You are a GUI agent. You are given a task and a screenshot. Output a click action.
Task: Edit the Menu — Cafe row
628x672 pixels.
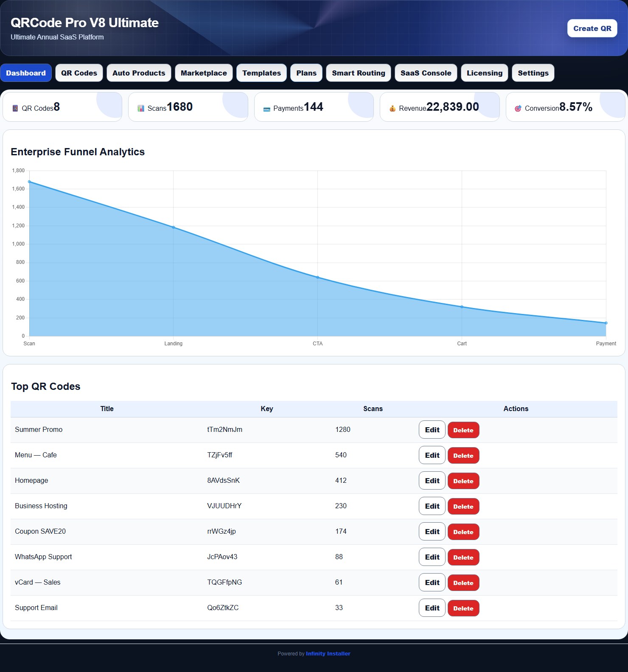coord(432,455)
